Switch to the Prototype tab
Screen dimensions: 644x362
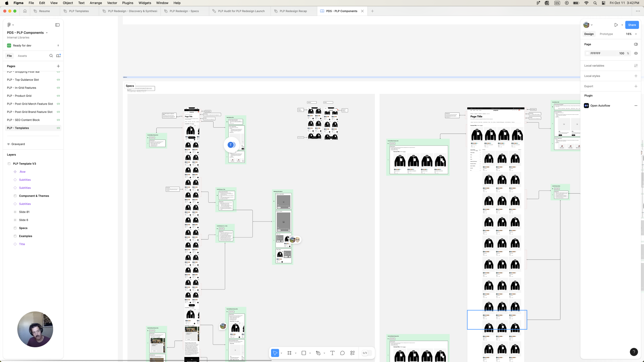coord(606,34)
